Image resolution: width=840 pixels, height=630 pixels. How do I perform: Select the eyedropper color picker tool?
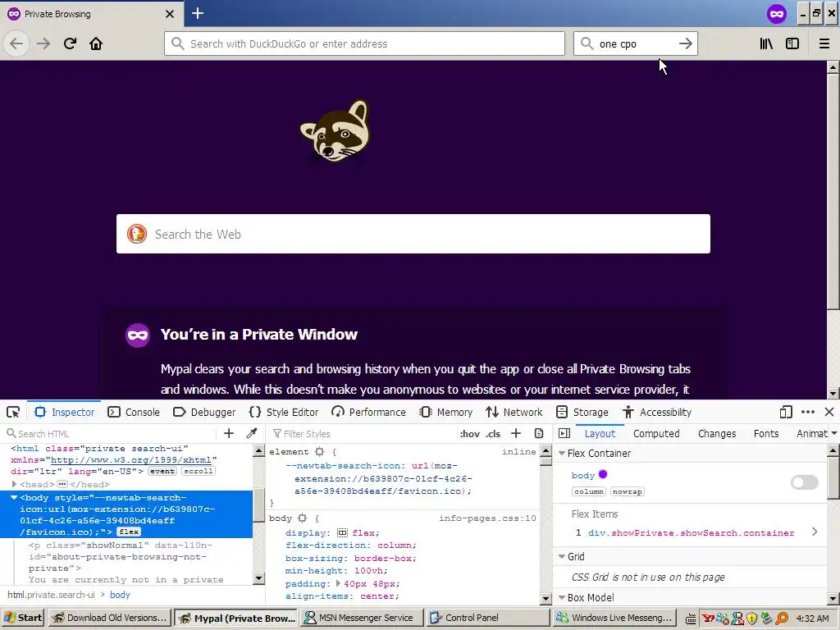(252, 433)
